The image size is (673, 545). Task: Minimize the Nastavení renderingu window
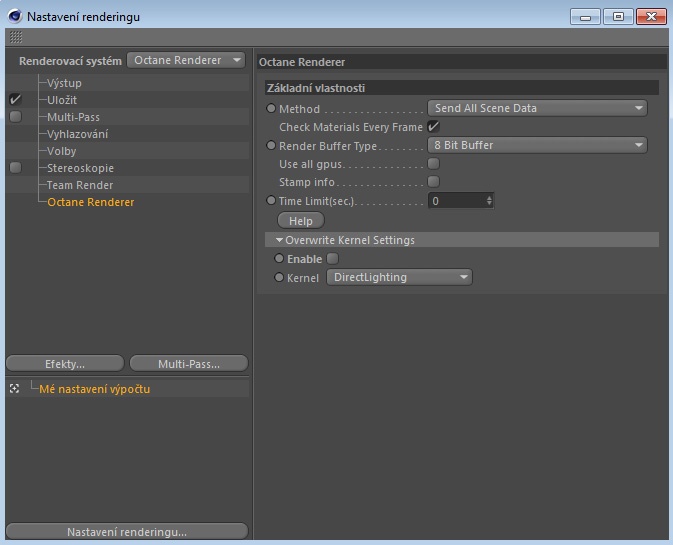click(585, 17)
